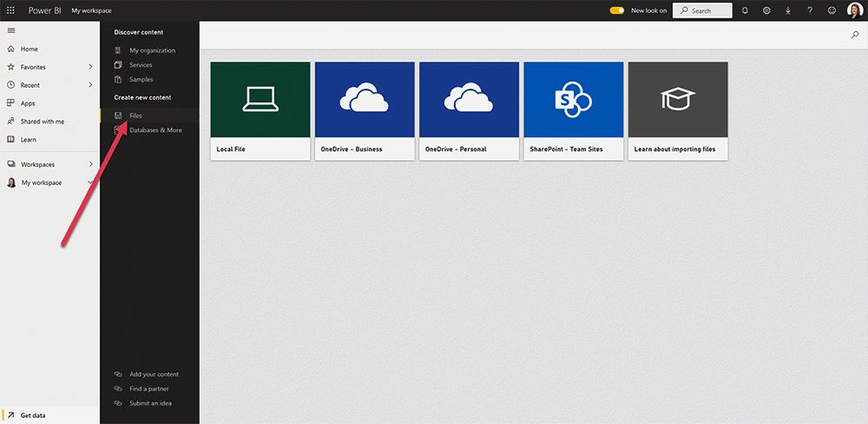Open Samples under Discover content
The width and height of the screenshot is (868, 424).
tap(141, 79)
